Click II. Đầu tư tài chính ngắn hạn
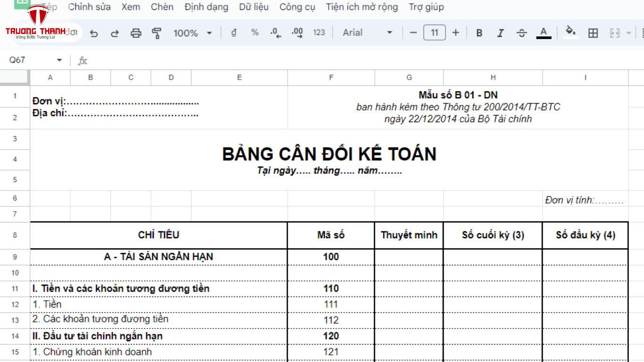644x362 pixels. pos(159,336)
